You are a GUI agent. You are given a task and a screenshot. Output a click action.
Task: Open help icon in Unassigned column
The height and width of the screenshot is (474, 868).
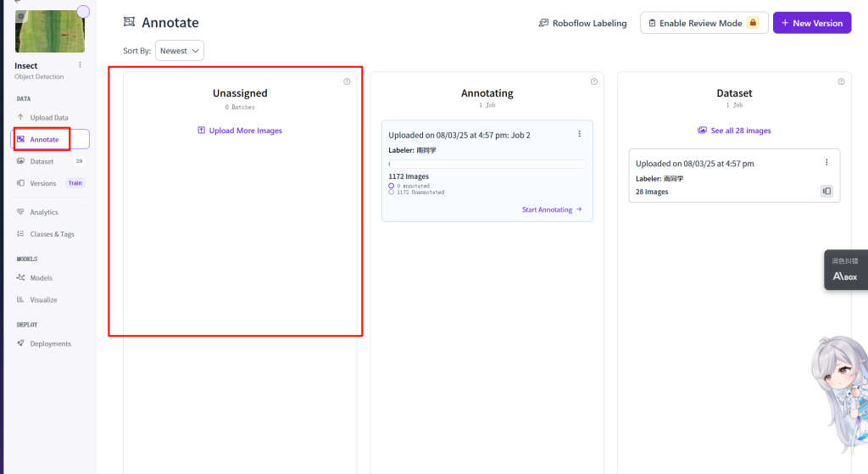pos(347,81)
